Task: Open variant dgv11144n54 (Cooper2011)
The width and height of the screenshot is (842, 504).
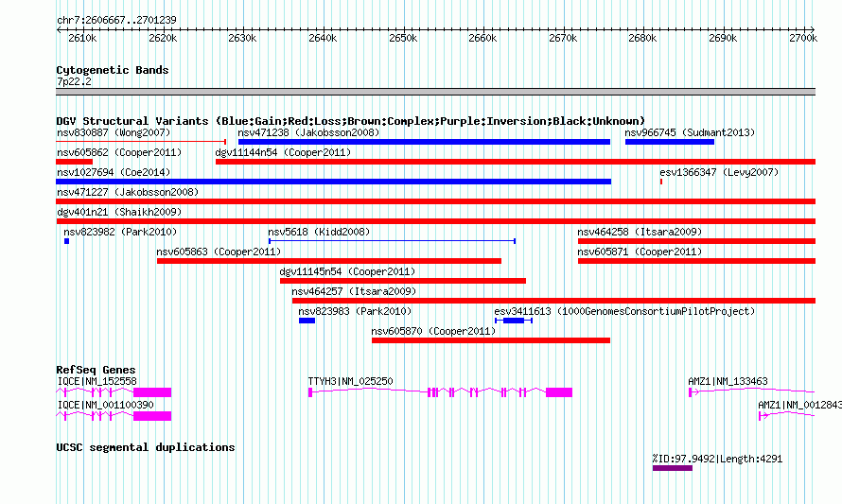Action: [x=516, y=162]
